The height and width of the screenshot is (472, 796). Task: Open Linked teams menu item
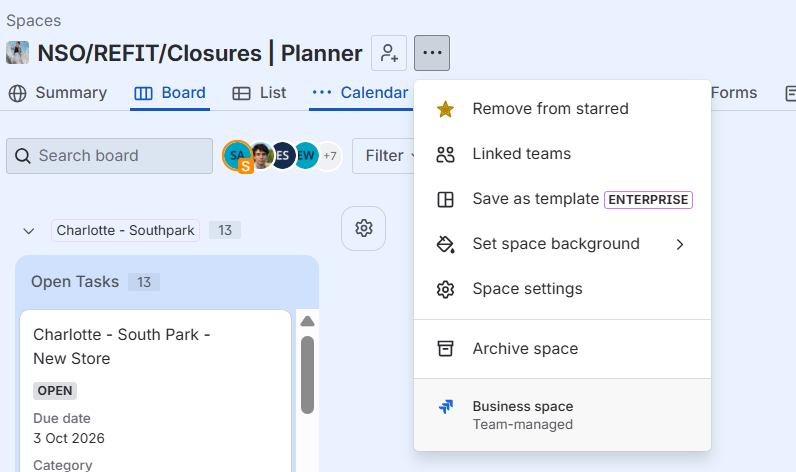562,154
